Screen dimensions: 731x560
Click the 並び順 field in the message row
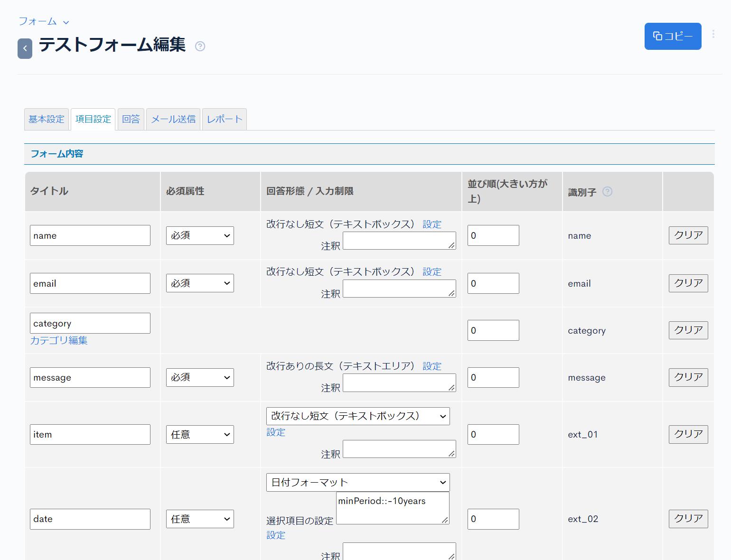[493, 377]
